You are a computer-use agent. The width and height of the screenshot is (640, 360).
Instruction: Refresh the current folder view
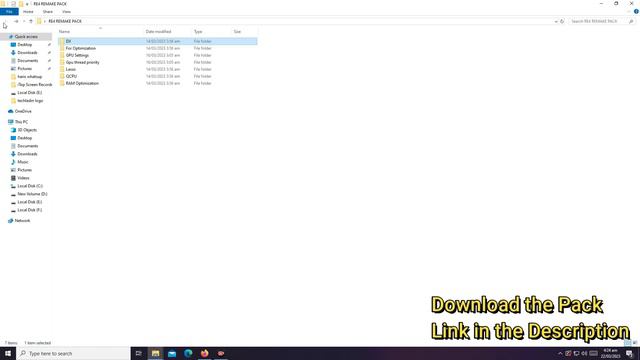point(562,21)
